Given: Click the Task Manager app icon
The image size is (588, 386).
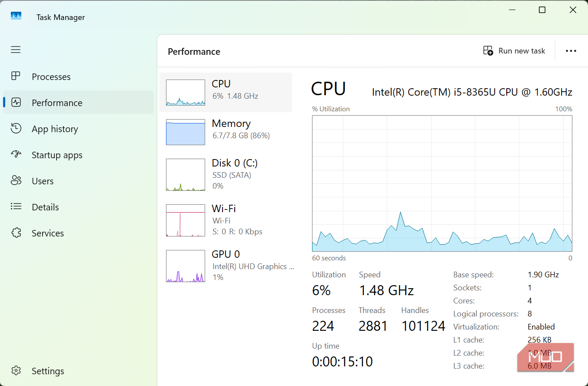Looking at the screenshot, I should point(16,16).
